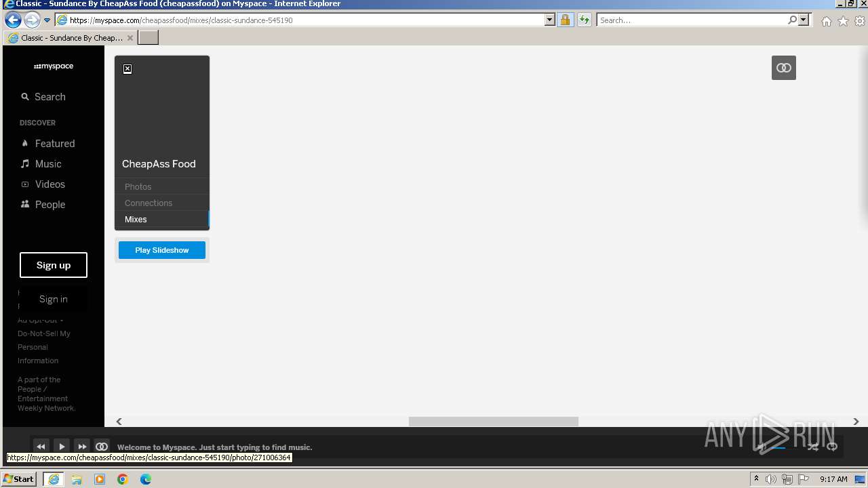Open Google Chrome from taskbar
The width and height of the screenshot is (868, 488).
click(x=123, y=479)
